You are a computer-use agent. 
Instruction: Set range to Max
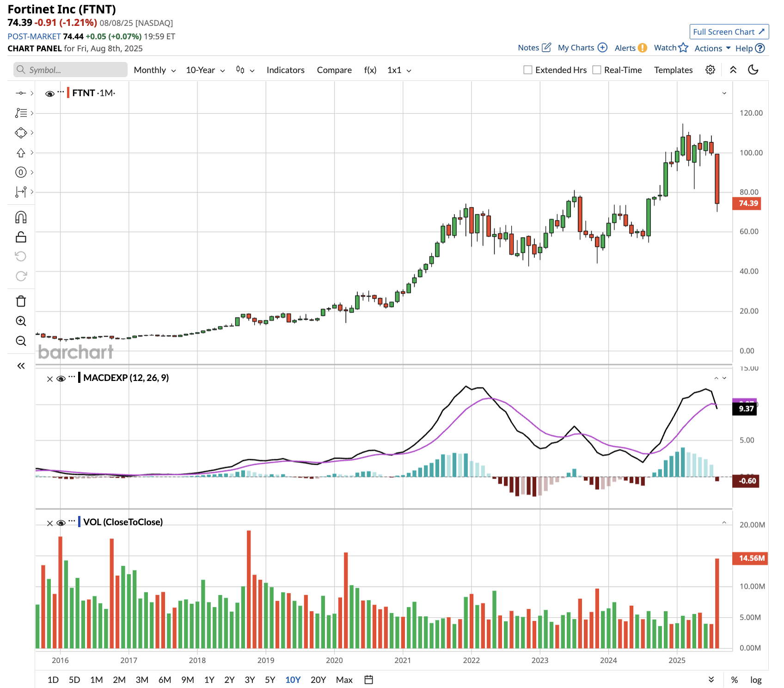pyautogui.click(x=344, y=680)
